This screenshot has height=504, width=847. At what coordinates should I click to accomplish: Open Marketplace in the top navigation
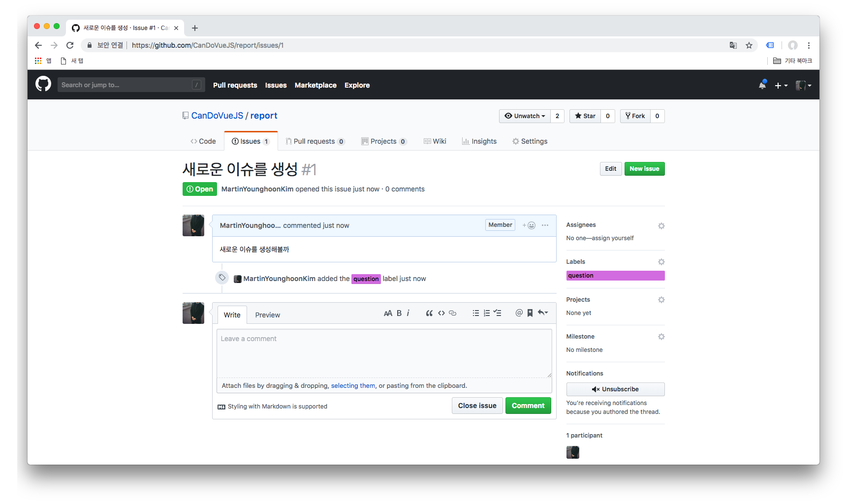315,85
